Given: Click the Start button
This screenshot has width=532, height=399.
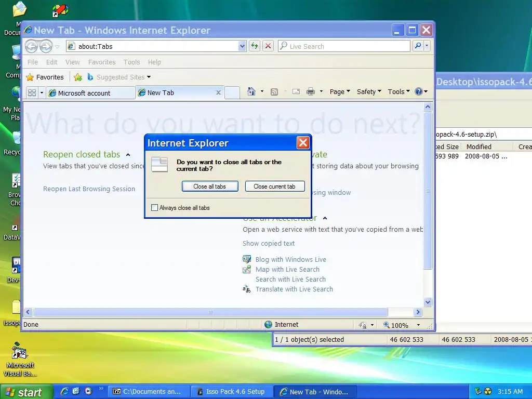Looking at the screenshot, I should (26, 392).
